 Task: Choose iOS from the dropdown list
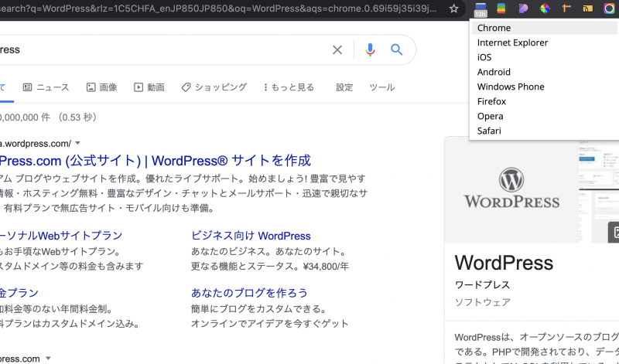[x=544, y=57]
